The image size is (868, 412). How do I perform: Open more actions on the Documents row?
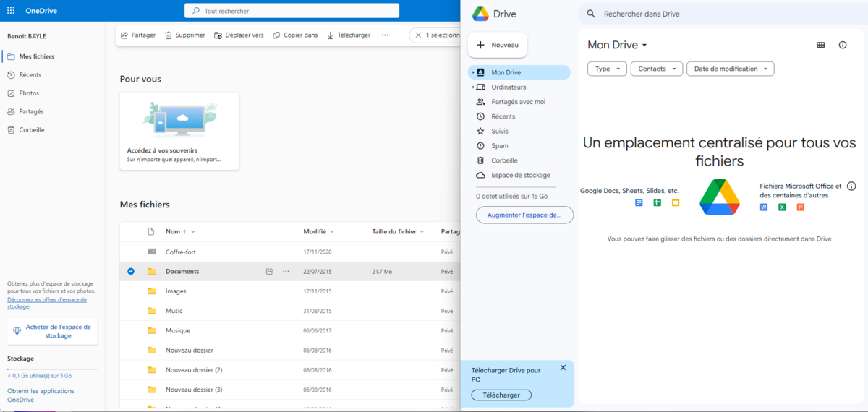[x=286, y=271]
